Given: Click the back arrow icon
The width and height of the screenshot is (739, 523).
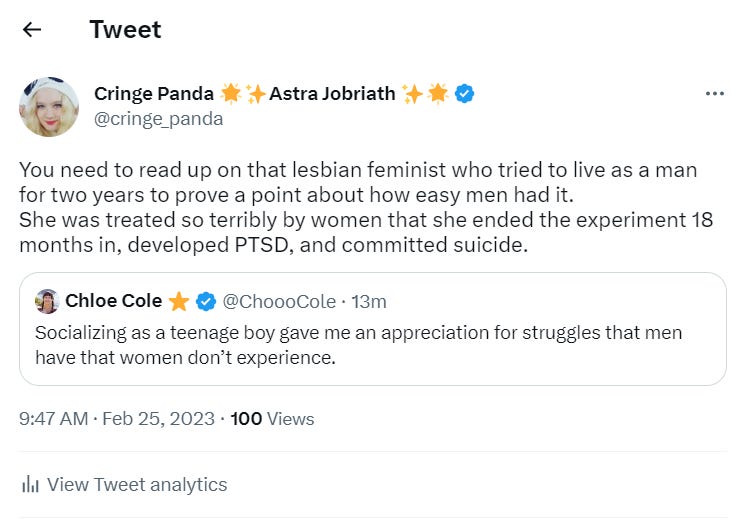Looking at the screenshot, I should click(32, 29).
